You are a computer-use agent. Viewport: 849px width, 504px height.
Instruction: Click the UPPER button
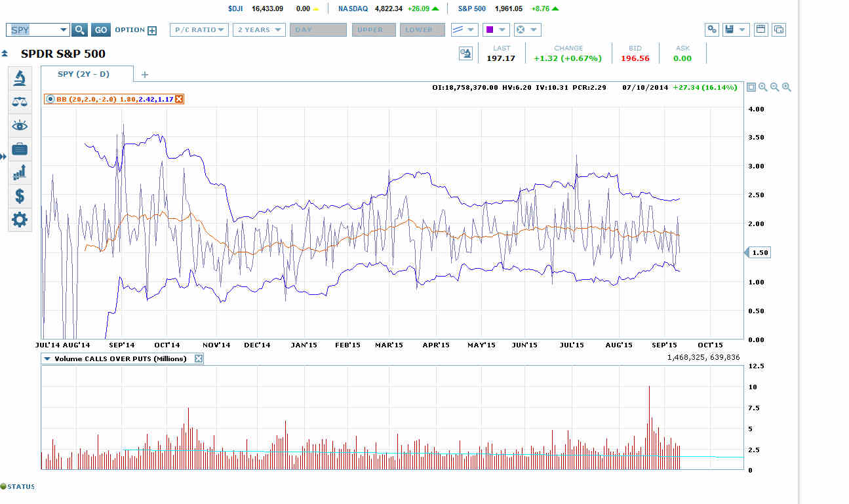tap(374, 29)
